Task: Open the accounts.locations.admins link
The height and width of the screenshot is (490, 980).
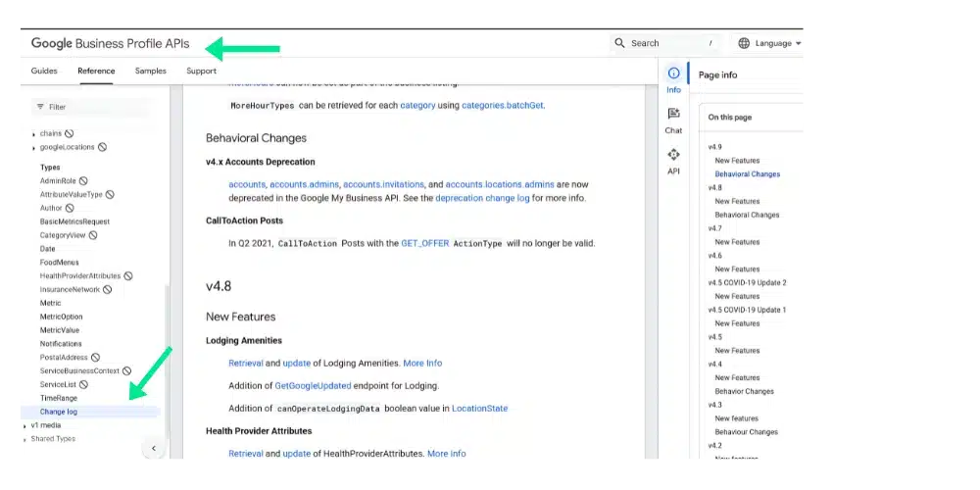Action: coord(500,184)
